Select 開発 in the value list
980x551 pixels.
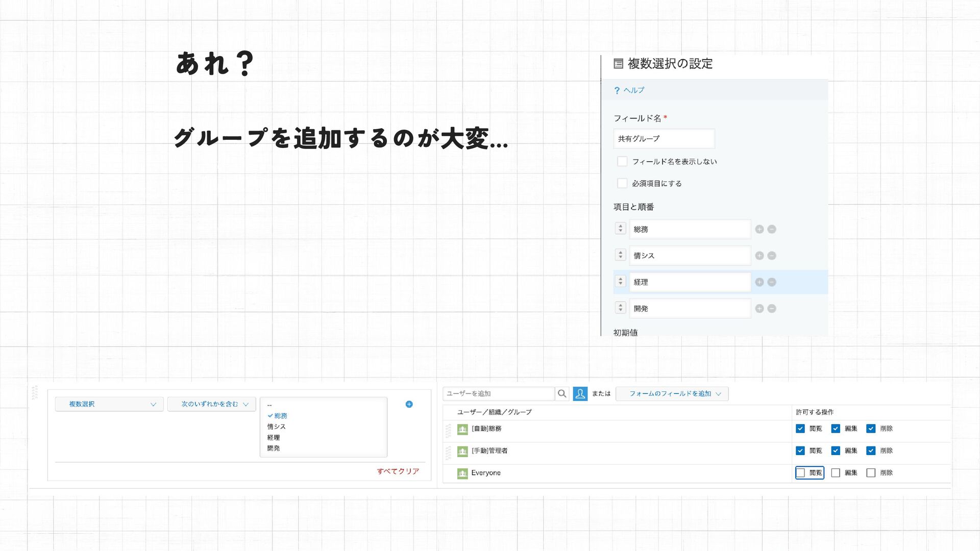274,448
